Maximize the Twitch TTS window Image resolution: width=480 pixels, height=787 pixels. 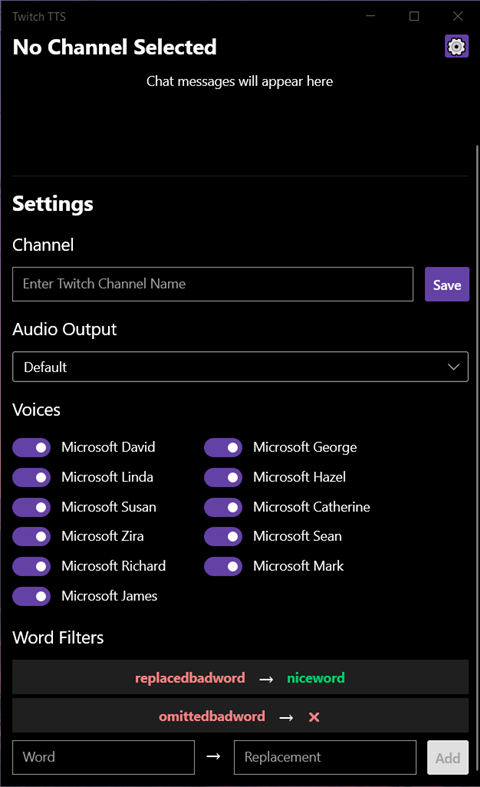pos(414,16)
